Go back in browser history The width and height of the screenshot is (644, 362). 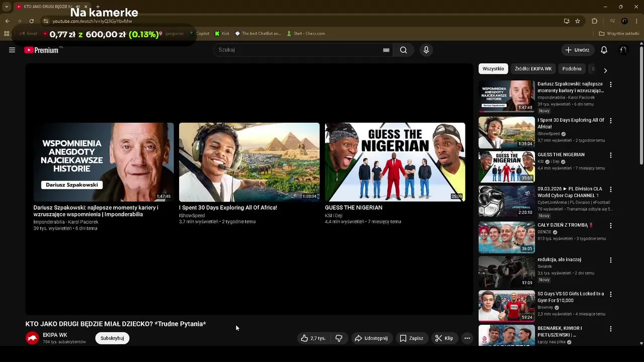[7, 21]
